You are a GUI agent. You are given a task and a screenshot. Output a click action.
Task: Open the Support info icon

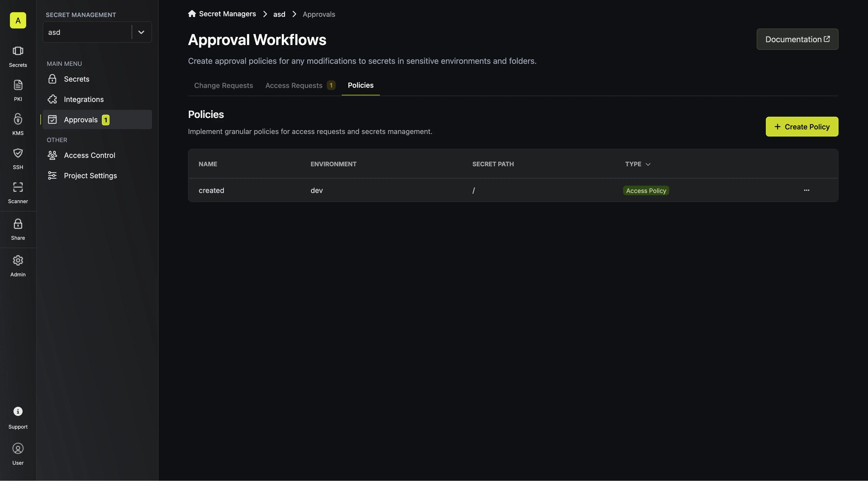point(18,411)
